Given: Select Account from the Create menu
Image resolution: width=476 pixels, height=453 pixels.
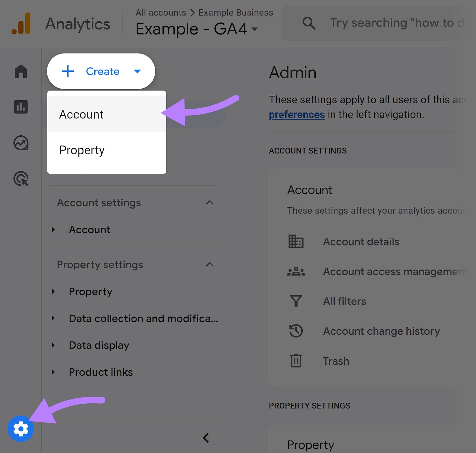Looking at the screenshot, I should pos(81,114).
